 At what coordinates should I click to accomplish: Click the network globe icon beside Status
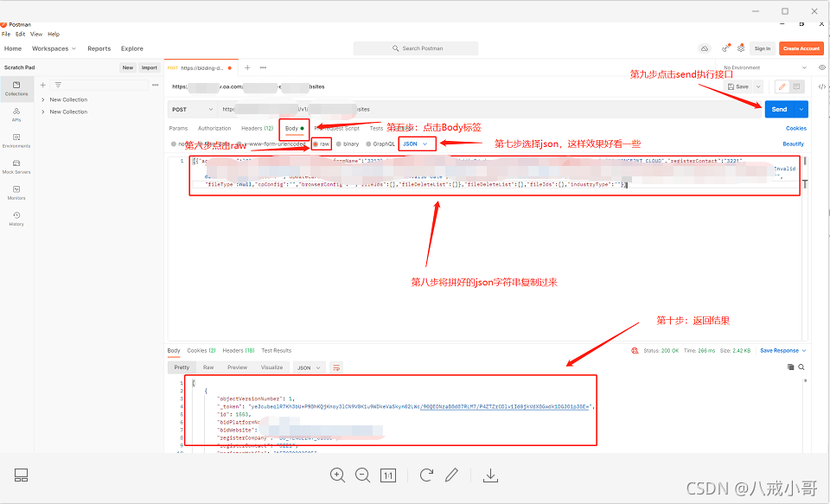(635, 350)
